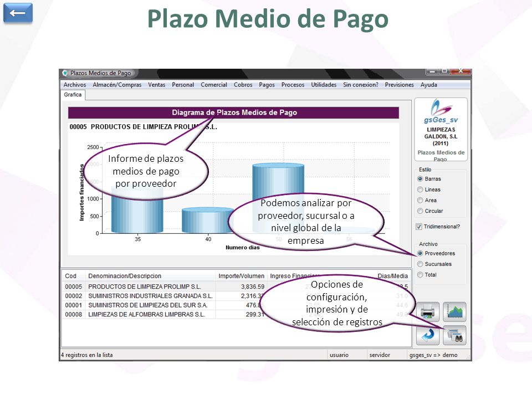Open the Almacén/Compras menu
Screen dimensions: 532x399
[117, 85]
